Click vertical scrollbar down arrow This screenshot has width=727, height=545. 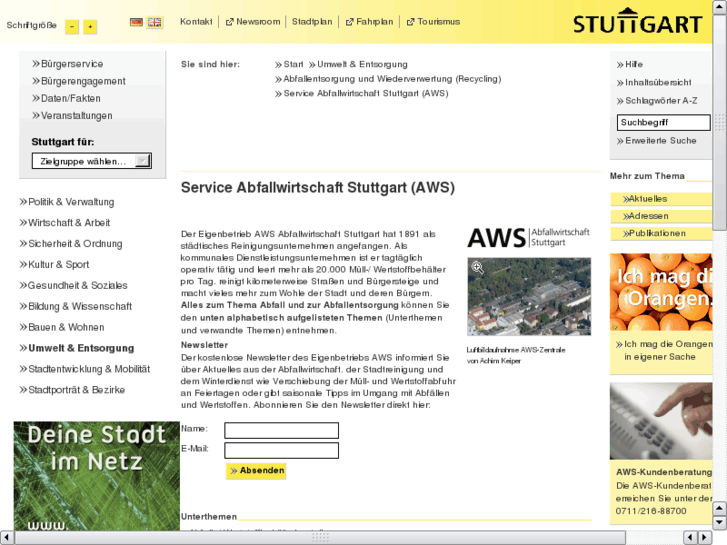pyautogui.click(x=719, y=522)
